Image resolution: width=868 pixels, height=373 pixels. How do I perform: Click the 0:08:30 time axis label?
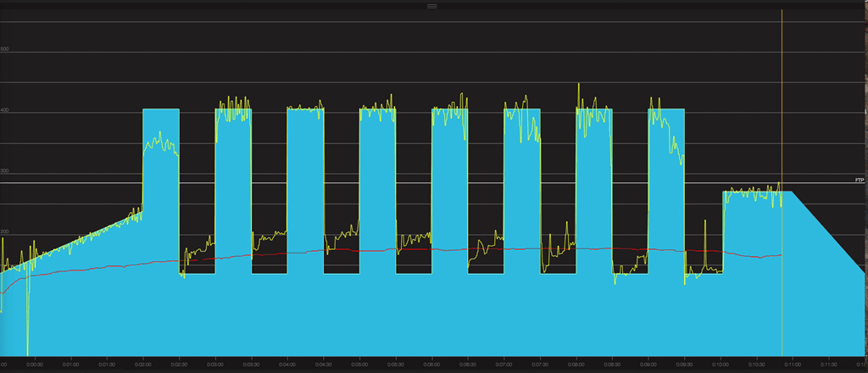(x=612, y=365)
